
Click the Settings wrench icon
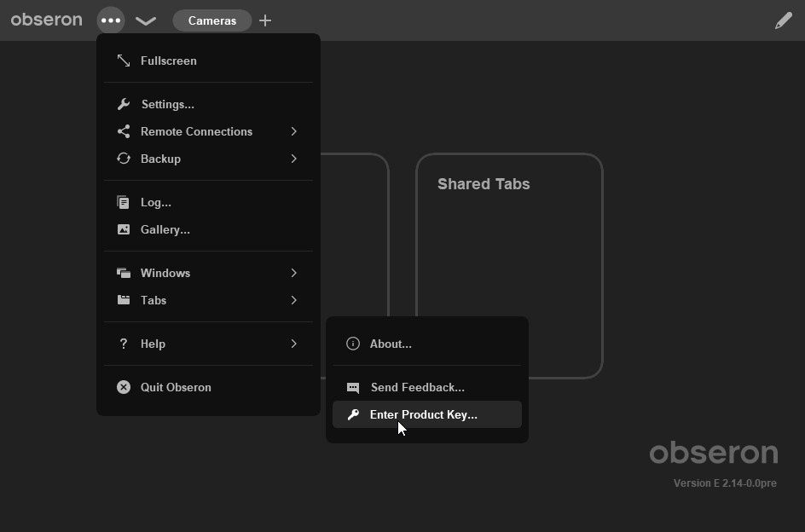pyautogui.click(x=123, y=104)
